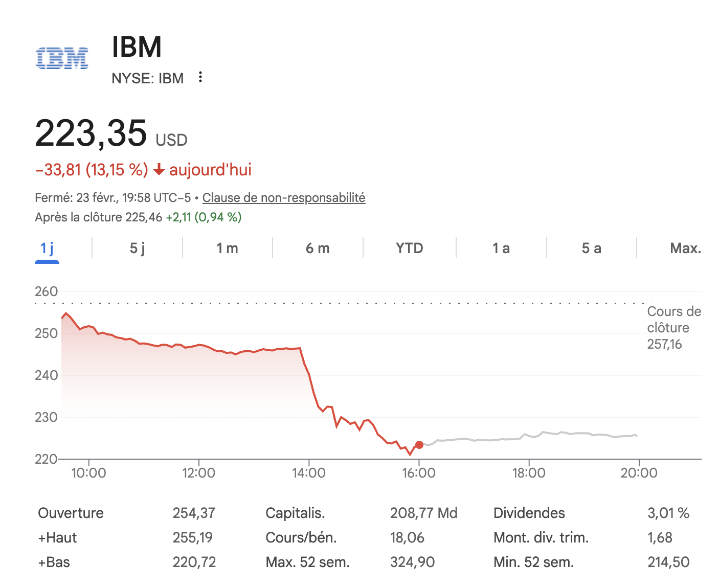
Task: Click the 223,35 USD current price
Action: pos(111,134)
